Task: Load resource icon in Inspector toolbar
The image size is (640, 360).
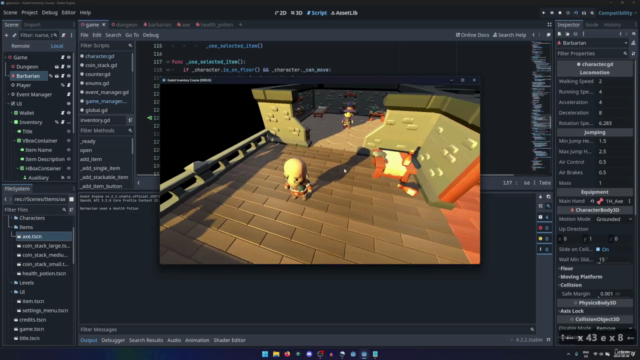Action: [567, 34]
